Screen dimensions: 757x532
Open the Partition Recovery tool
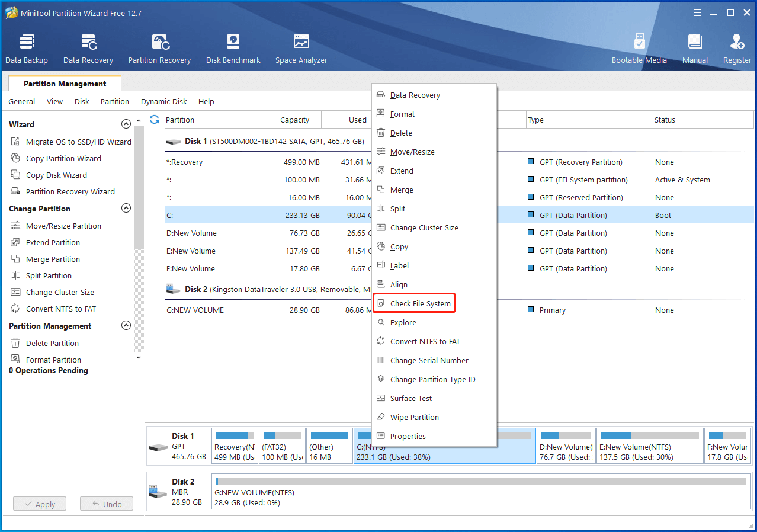pos(159,49)
